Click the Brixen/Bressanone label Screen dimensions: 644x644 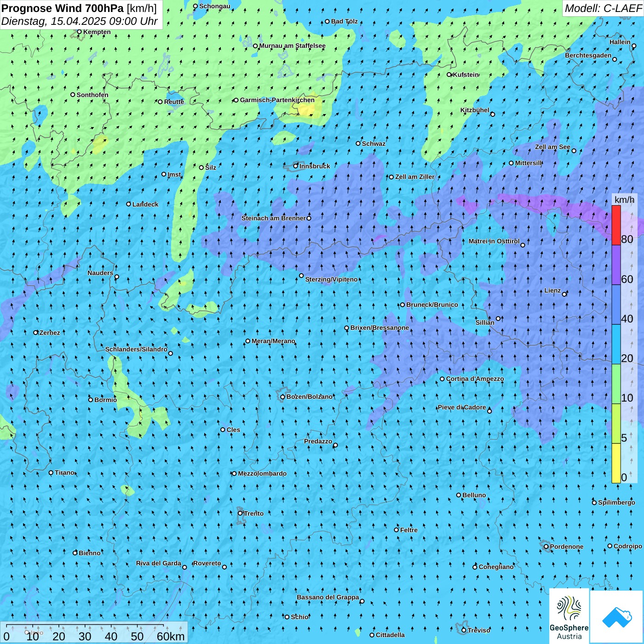click(379, 328)
